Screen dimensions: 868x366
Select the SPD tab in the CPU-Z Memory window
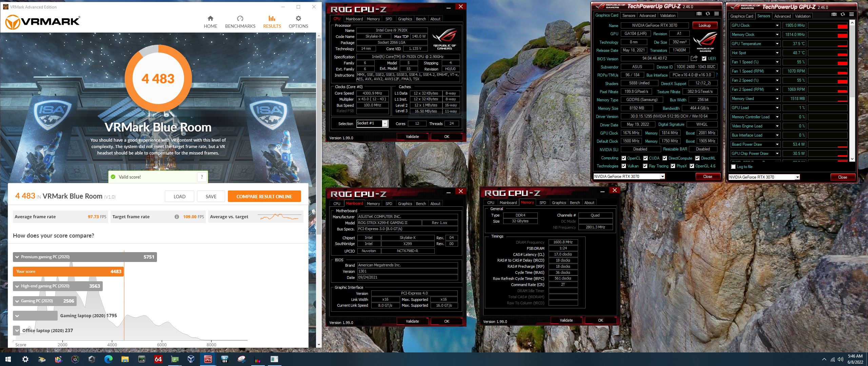542,203
